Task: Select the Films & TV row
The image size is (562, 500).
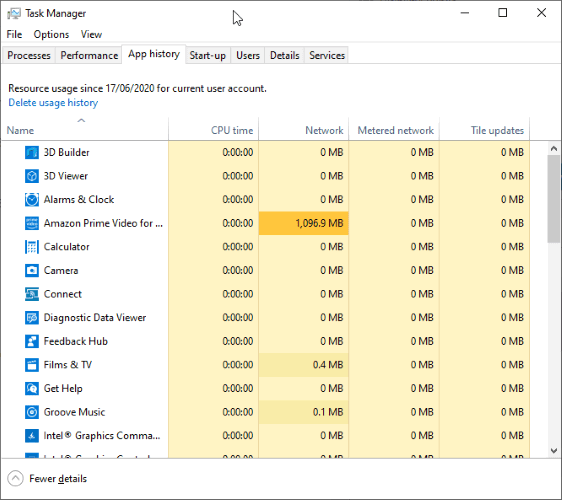Action: 265,365
